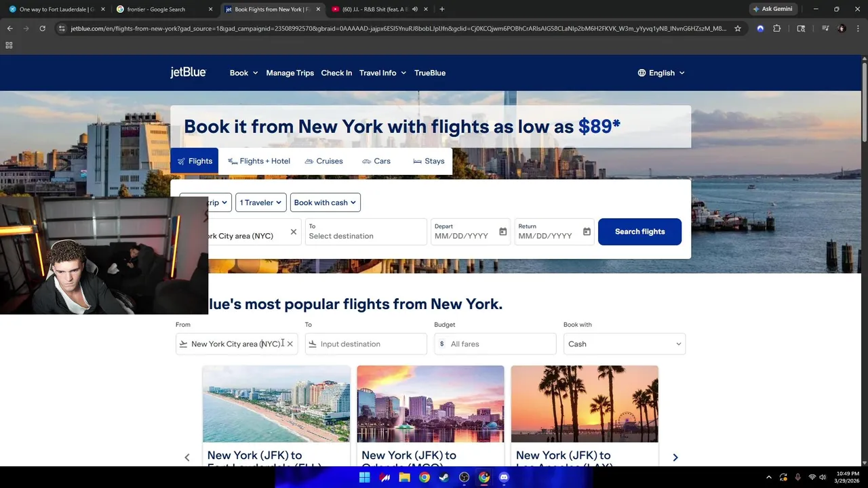
Task: Expand the Travel Info menu
Action: (382, 73)
